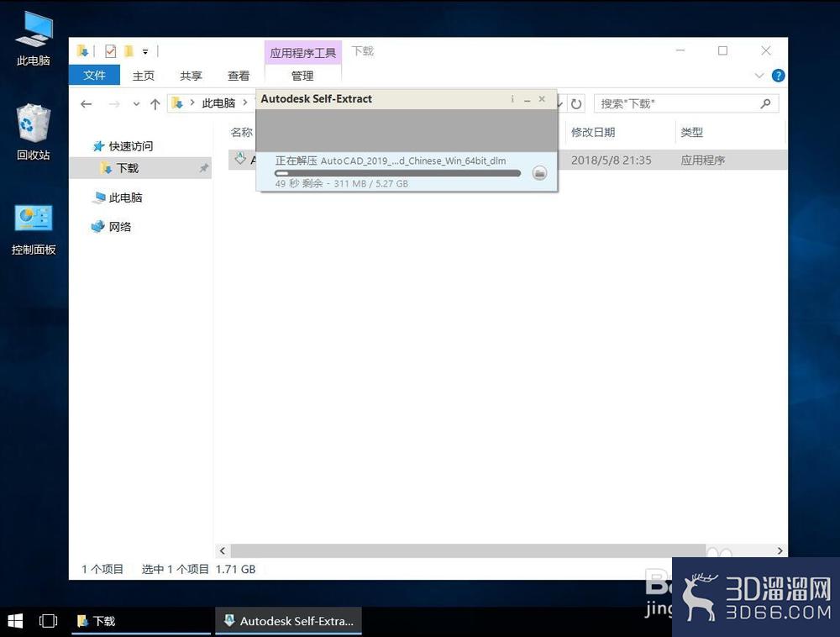Switch to 下载 Explorer taskbar button
The image size is (840, 637).
point(141,622)
